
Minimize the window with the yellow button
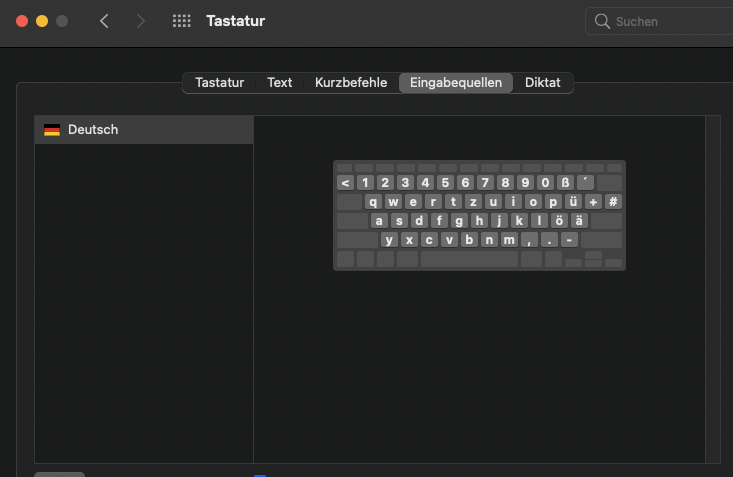click(42, 21)
